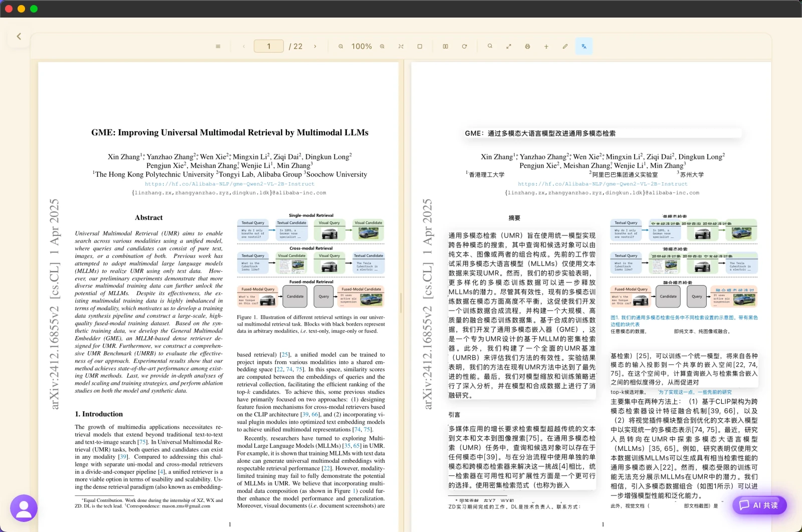Viewport: 802px width, 532px height.
Task: Click the 100% zoom level value
Action: [x=361, y=47]
